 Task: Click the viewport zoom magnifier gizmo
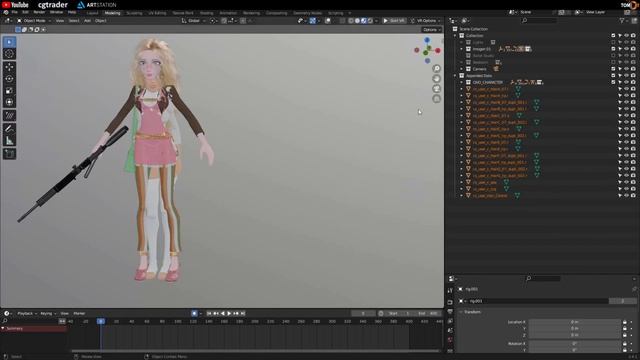(436, 69)
